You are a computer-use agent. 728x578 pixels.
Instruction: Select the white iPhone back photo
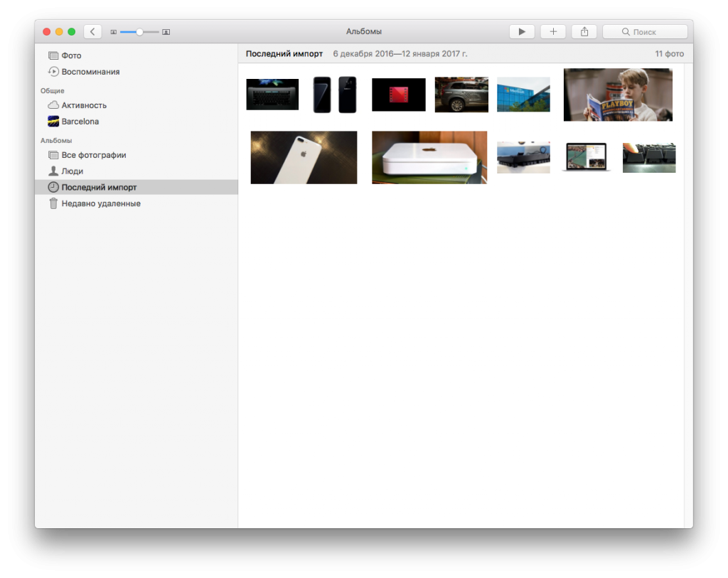304,157
